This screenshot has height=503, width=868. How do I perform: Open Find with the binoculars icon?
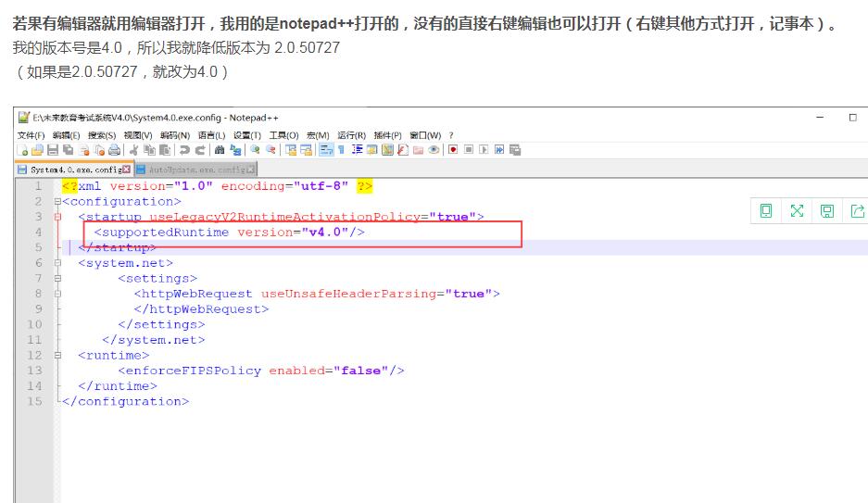[x=220, y=150]
